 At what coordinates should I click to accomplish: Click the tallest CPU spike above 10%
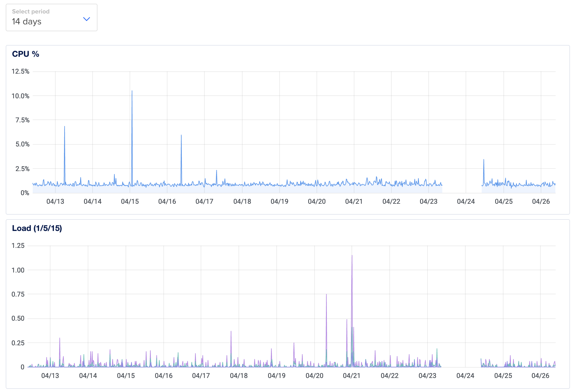click(x=132, y=91)
